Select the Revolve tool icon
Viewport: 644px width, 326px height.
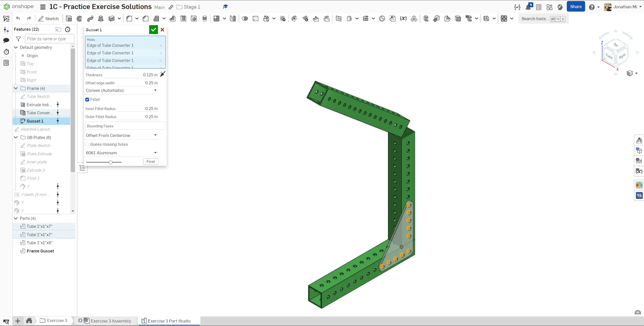[x=79, y=19]
